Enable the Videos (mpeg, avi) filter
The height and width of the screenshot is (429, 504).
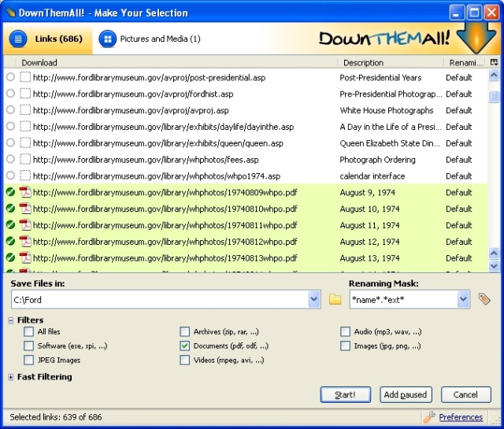point(184,360)
